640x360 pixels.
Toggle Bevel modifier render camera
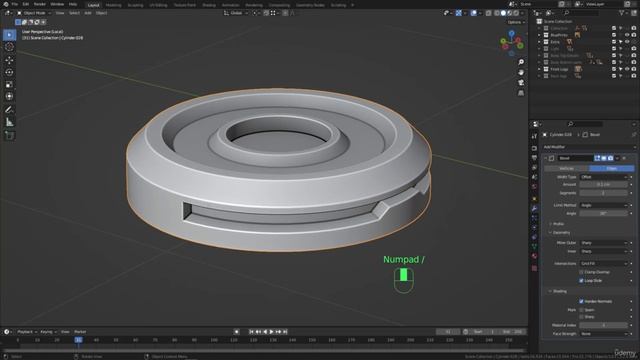[610, 158]
